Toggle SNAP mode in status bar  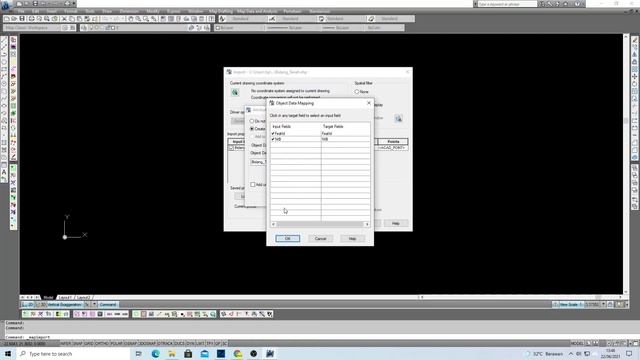tap(77, 344)
